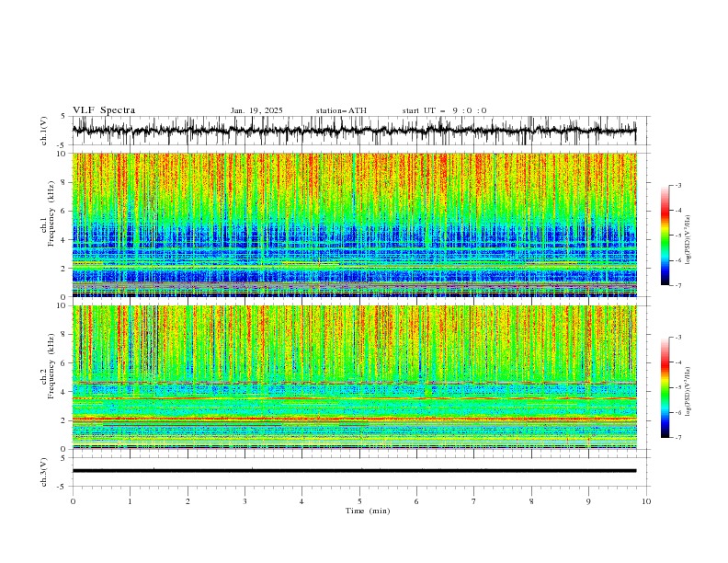
Task: Select the 'Time (min)' axis label
Action: pyautogui.click(x=368, y=511)
